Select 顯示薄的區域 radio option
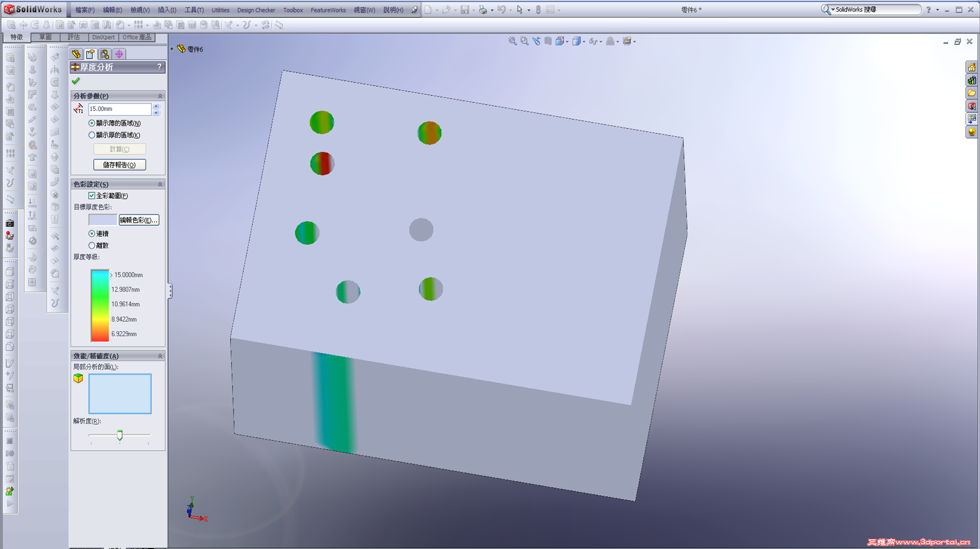 click(92, 123)
